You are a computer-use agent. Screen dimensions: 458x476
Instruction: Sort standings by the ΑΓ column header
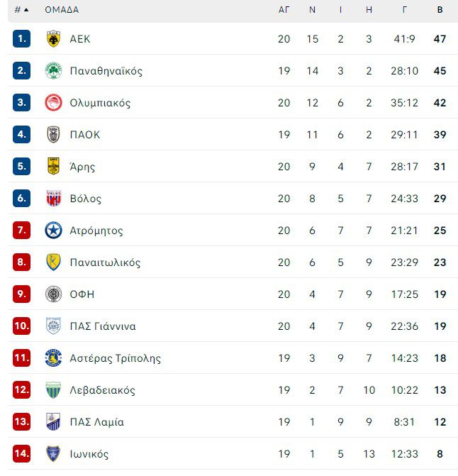pyautogui.click(x=284, y=10)
